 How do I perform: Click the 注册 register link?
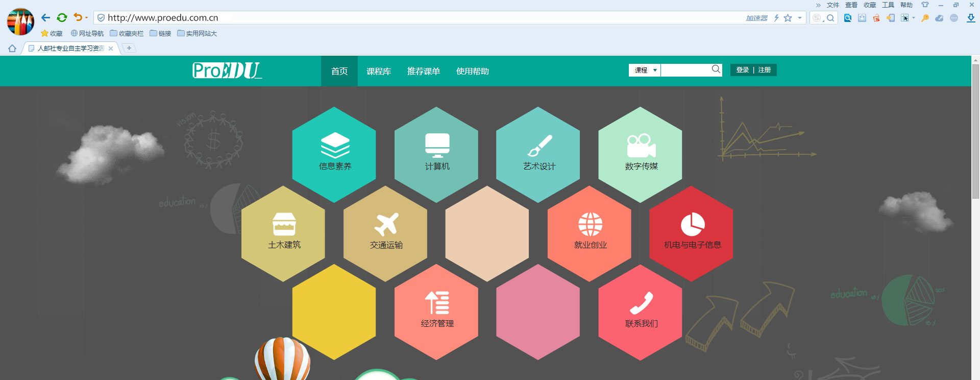[x=765, y=70]
